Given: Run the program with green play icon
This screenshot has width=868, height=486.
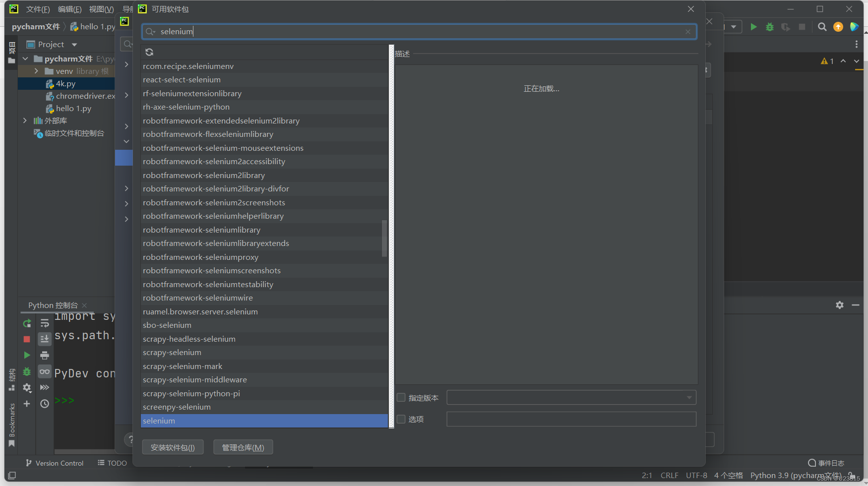Looking at the screenshot, I should point(753,27).
